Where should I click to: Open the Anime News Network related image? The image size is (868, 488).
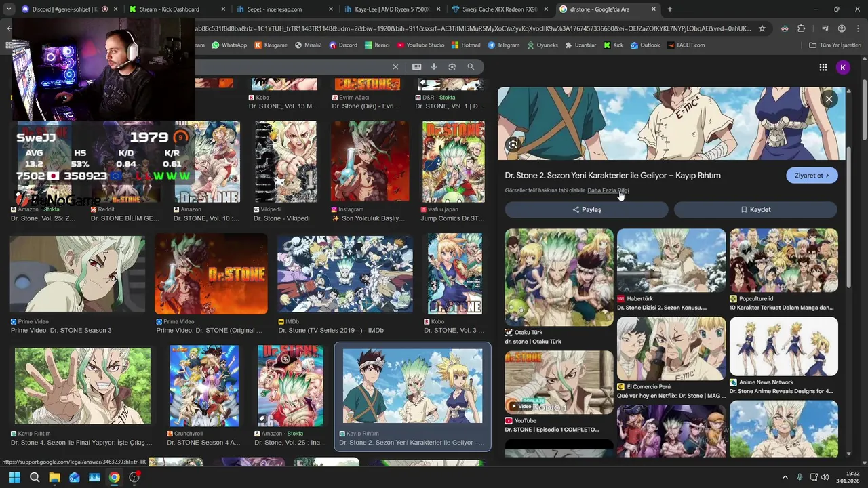[783, 346]
